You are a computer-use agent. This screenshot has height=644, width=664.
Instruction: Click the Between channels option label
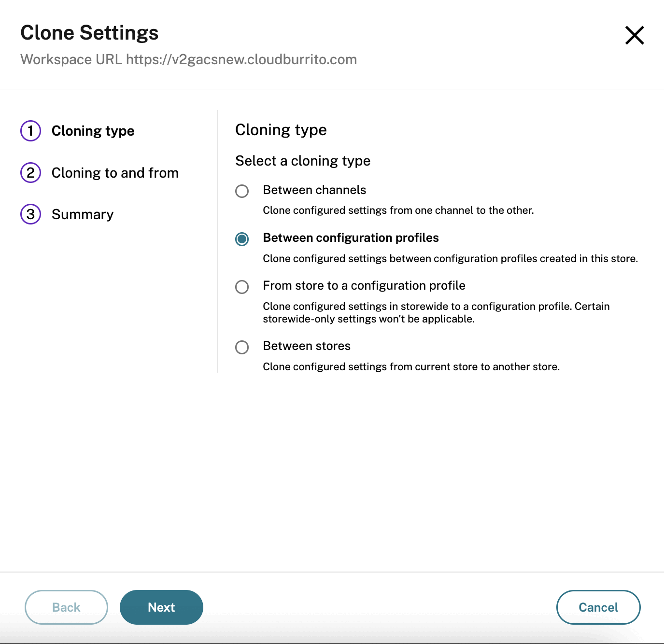314,190
